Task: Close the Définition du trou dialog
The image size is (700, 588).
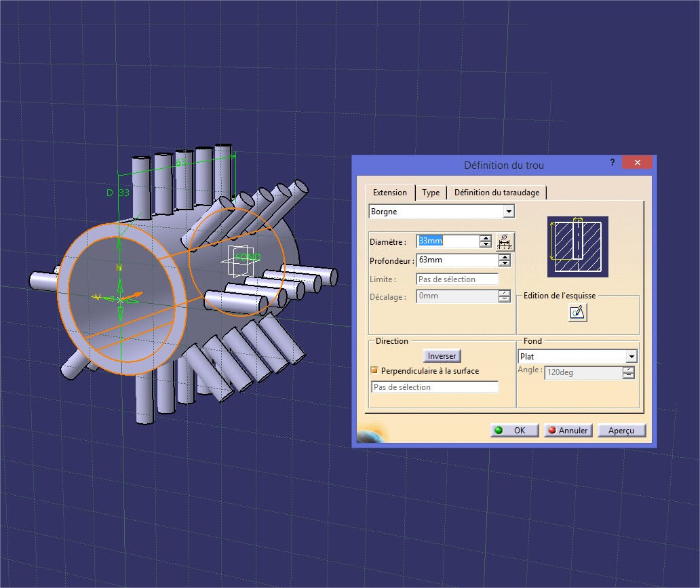Action: click(638, 163)
